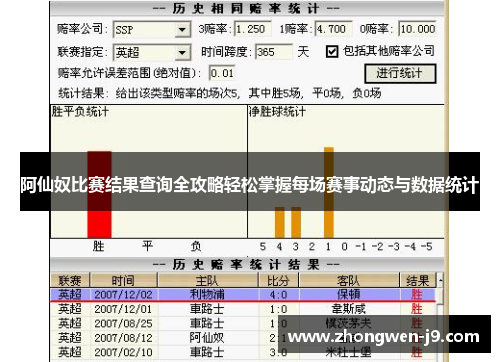The height and width of the screenshot is (362, 500).
Task: Sort by 联赛 column header
Action: coord(70,280)
